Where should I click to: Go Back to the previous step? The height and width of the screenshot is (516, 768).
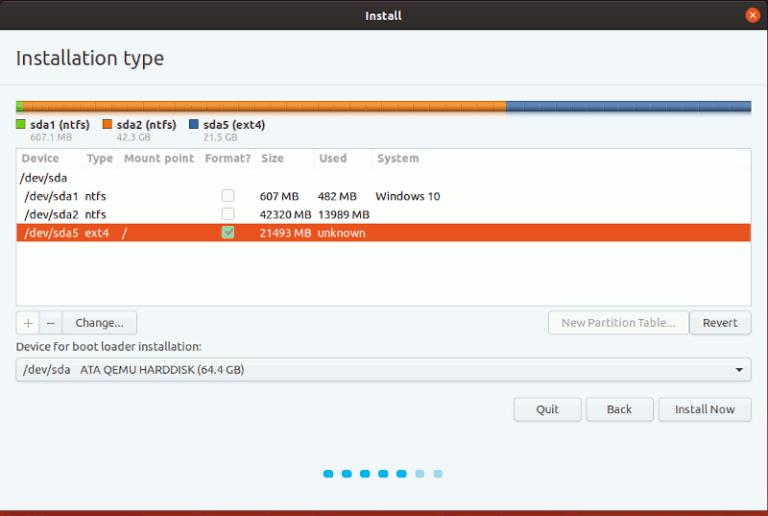point(620,409)
